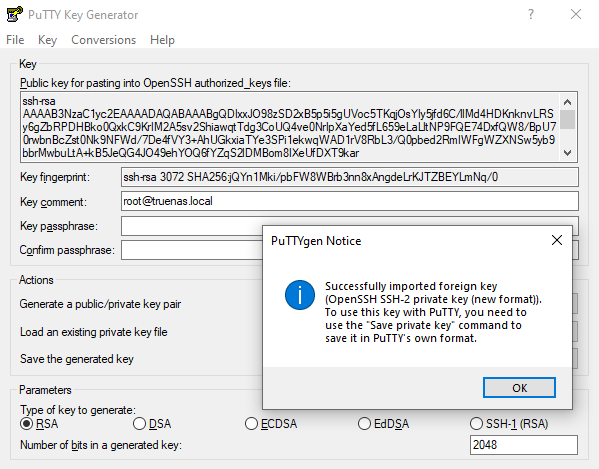Click the public key box scroll up arrow
Screen dimensions: 599x469
567,102
